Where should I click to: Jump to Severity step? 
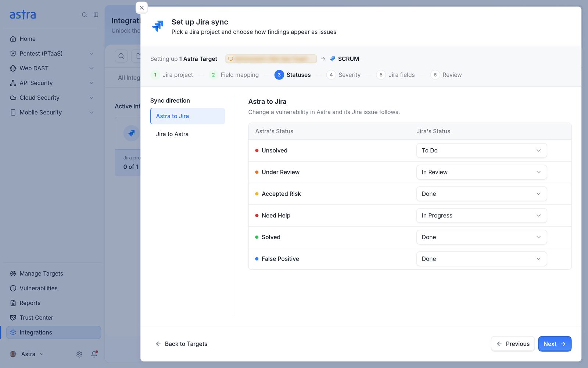click(344, 75)
